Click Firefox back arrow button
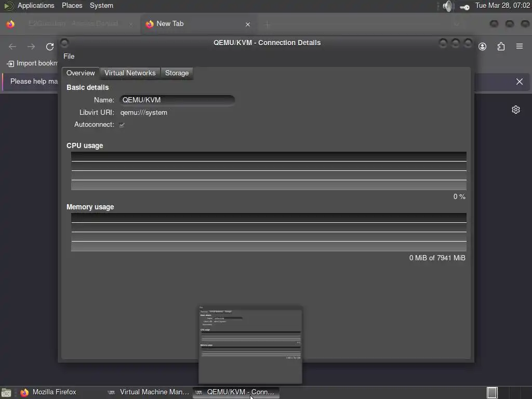The height and width of the screenshot is (399, 532). coord(12,46)
